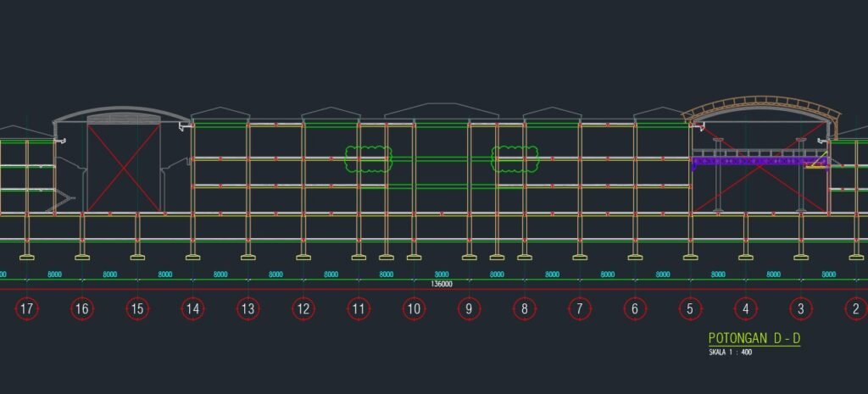Select the purple truss bridge element

coord(746,159)
